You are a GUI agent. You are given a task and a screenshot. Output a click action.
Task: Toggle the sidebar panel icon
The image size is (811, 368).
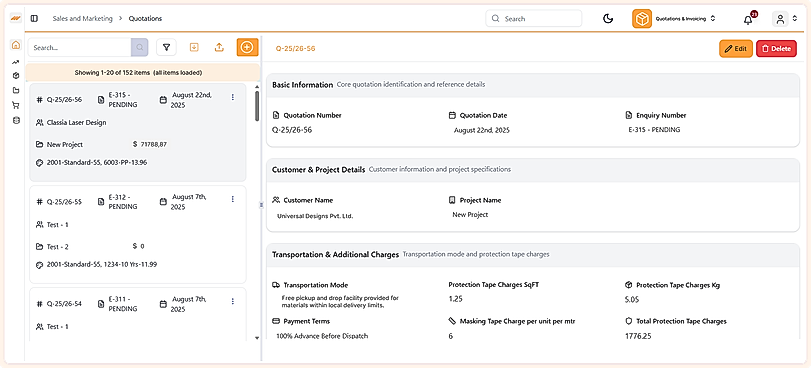coord(34,19)
